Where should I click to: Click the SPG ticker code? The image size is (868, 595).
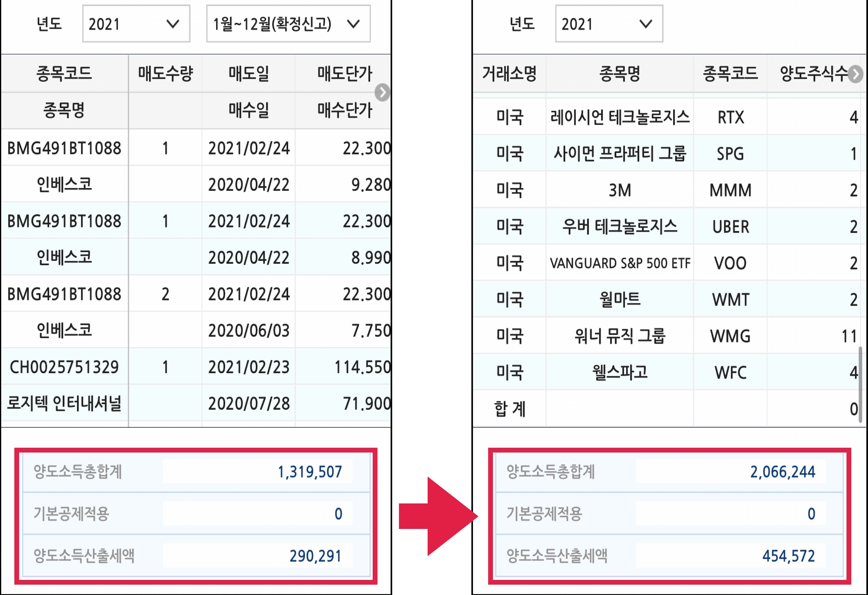(730, 154)
